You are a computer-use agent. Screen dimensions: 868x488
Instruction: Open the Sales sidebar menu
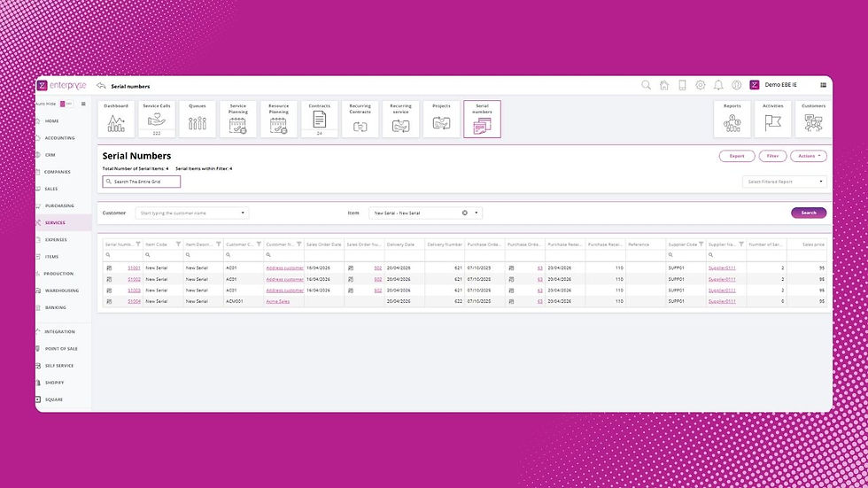[51, 189]
